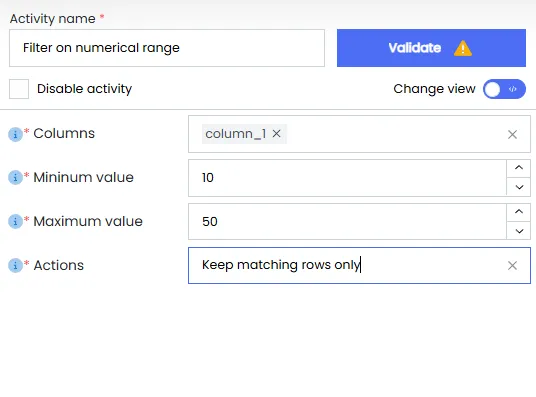Image resolution: width=536 pixels, height=397 pixels.
Task: Decrease the Maximum value with down arrow
Action: pos(519,231)
